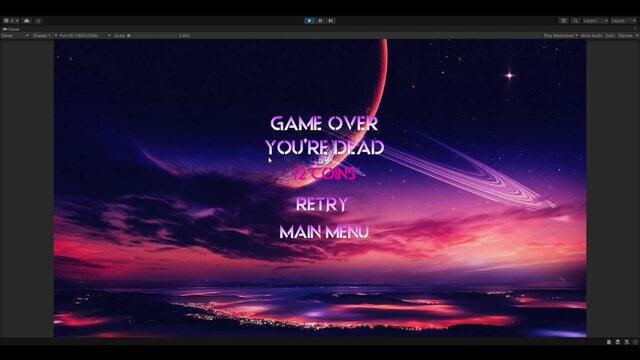This screenshot has width=640, height=360.
Task: Click the RETRY button
Action: tap(322, 204)
